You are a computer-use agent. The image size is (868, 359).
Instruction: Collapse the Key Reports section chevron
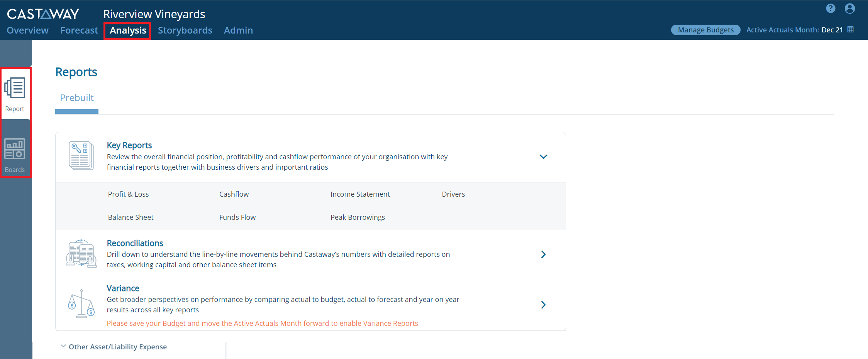[543, 157]
